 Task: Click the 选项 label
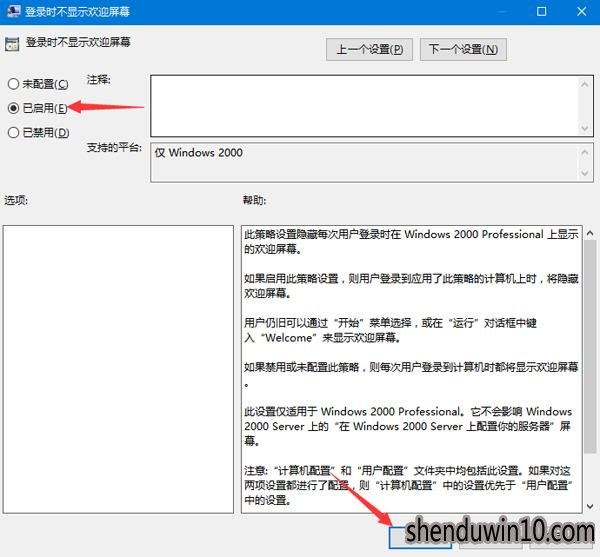[16, 200]
